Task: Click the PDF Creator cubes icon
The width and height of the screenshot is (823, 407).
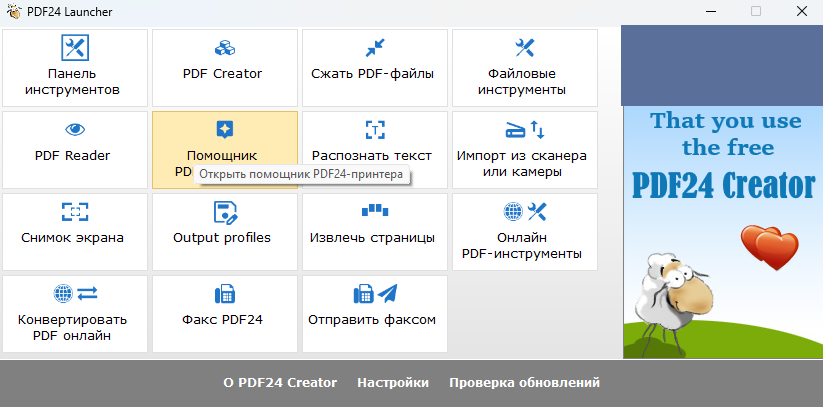Action: coord(225,48)
